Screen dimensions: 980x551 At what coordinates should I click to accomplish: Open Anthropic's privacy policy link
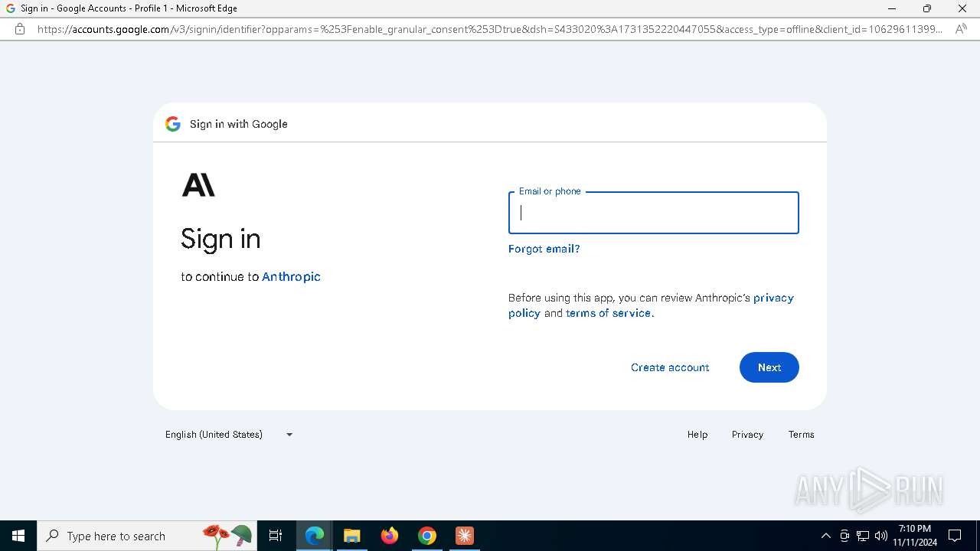pyautogui.click(x=651, y=305)
